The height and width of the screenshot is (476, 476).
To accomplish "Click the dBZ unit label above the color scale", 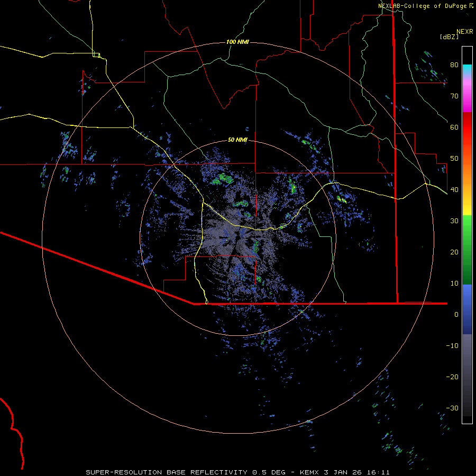I will pos(449,37).
